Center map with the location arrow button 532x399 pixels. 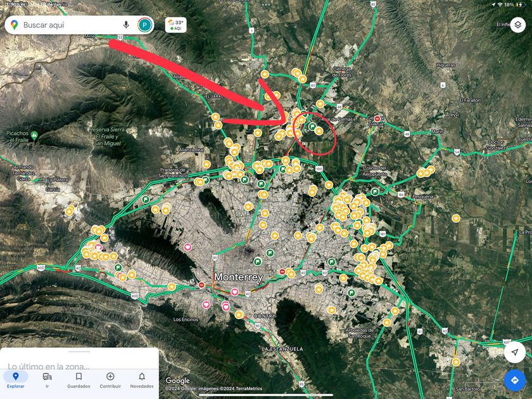coord(514,352)
